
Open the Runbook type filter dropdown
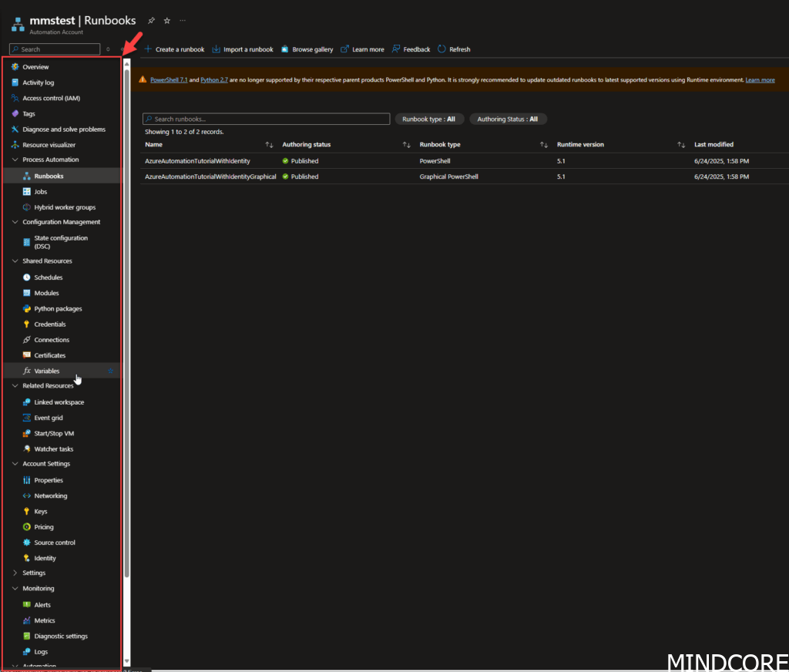[x=430, y=119]
